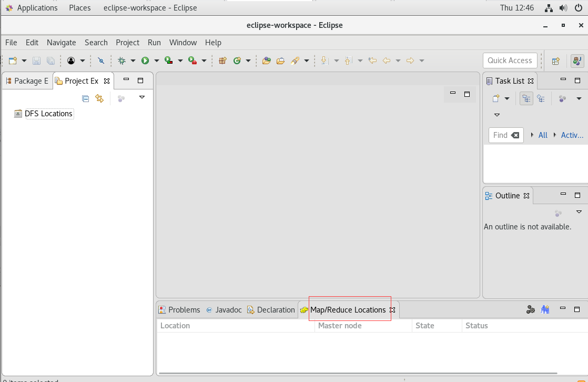Screen dimensions: 588x382
Task: Toggle Link with Editor in Project Explorer
Action: (x=99, y=99)
